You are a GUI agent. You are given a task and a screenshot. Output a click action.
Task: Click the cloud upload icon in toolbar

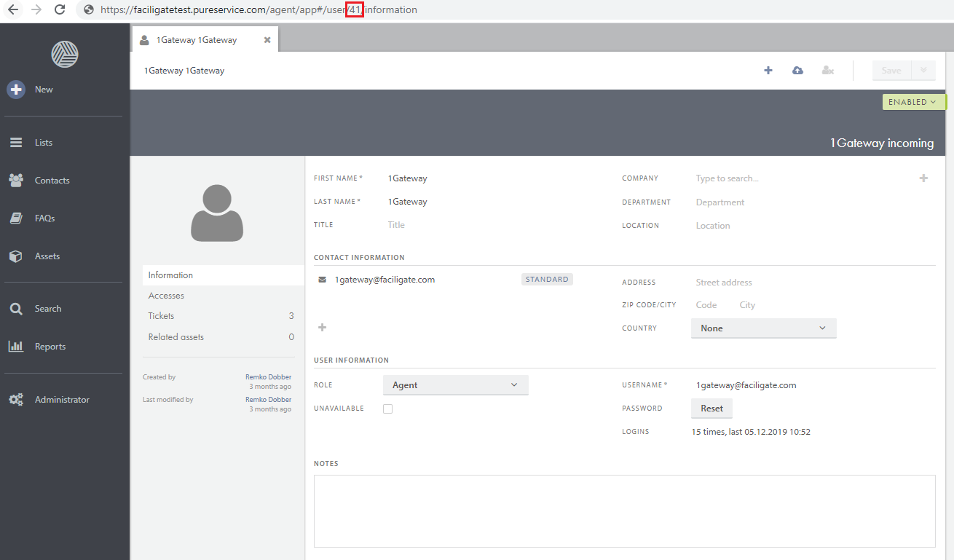[x=797, y=71]
